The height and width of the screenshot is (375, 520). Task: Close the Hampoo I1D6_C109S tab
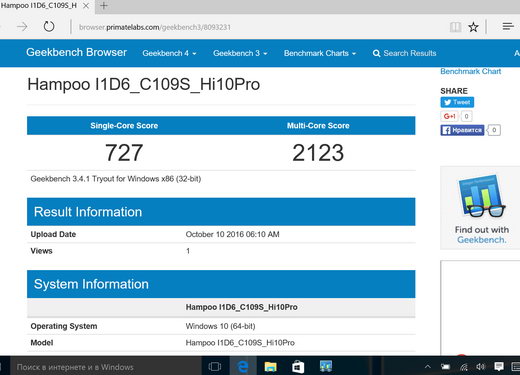86,6
